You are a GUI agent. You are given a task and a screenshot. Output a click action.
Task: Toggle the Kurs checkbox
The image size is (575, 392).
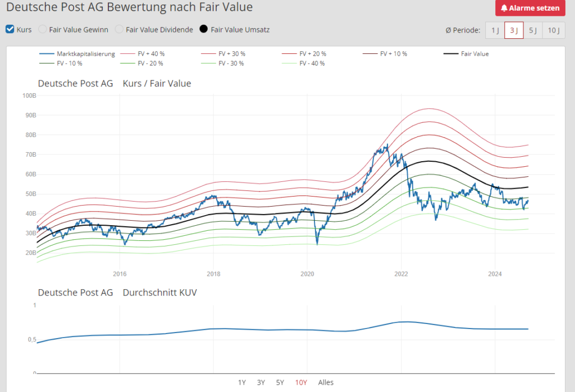pos(10,29)
